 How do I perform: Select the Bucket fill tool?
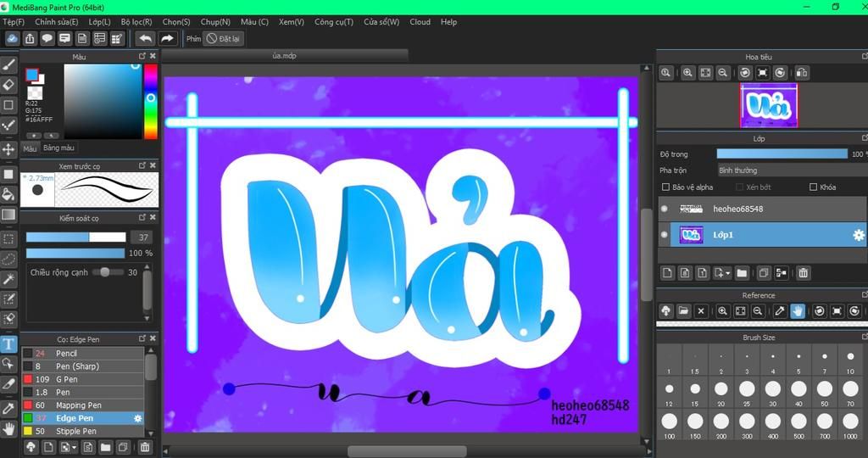coord(8,194)
